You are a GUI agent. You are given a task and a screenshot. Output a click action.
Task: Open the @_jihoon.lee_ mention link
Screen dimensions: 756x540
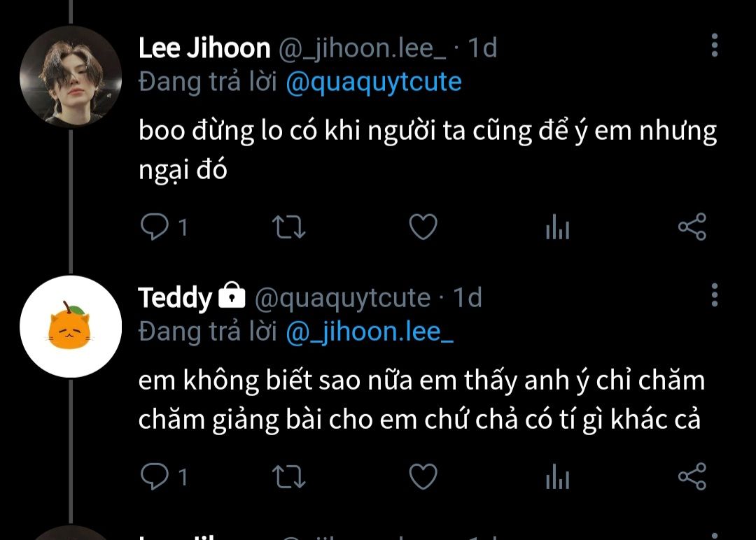370,332
